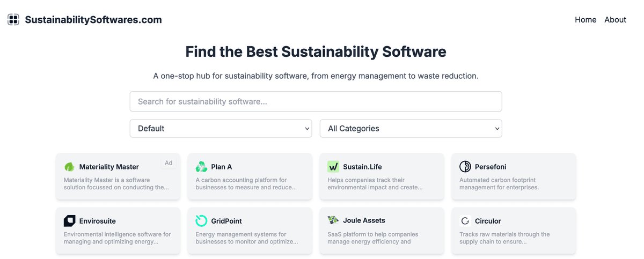This screenshot has width=644, height=259.
Task: Click the SustainabilitySoftwares.com site title
Action: 93,20
